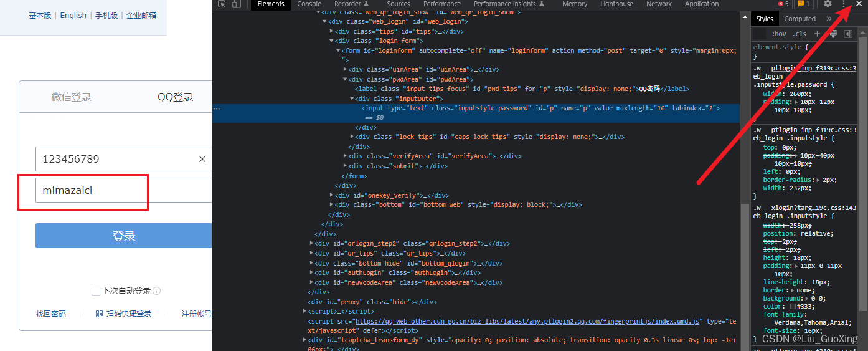Expand the div class="tips" node
Image resolution: width=868 pixels, height=351 pixels.
331,31
